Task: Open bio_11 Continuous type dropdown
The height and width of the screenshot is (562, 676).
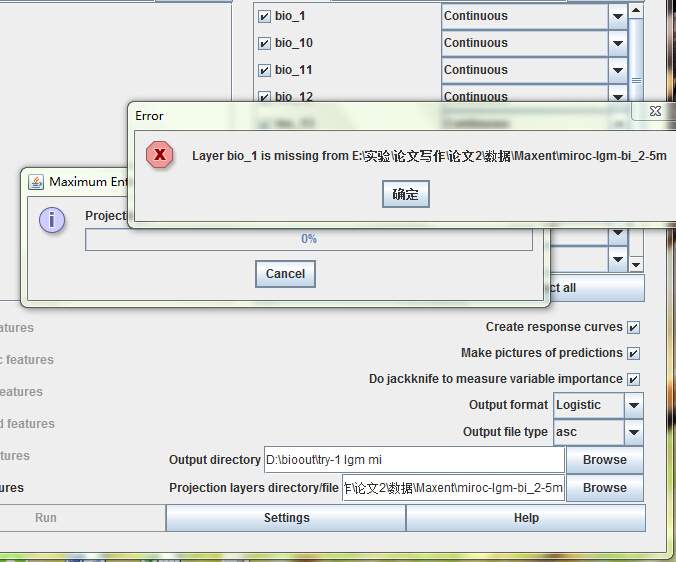Action: coord(618,70)
